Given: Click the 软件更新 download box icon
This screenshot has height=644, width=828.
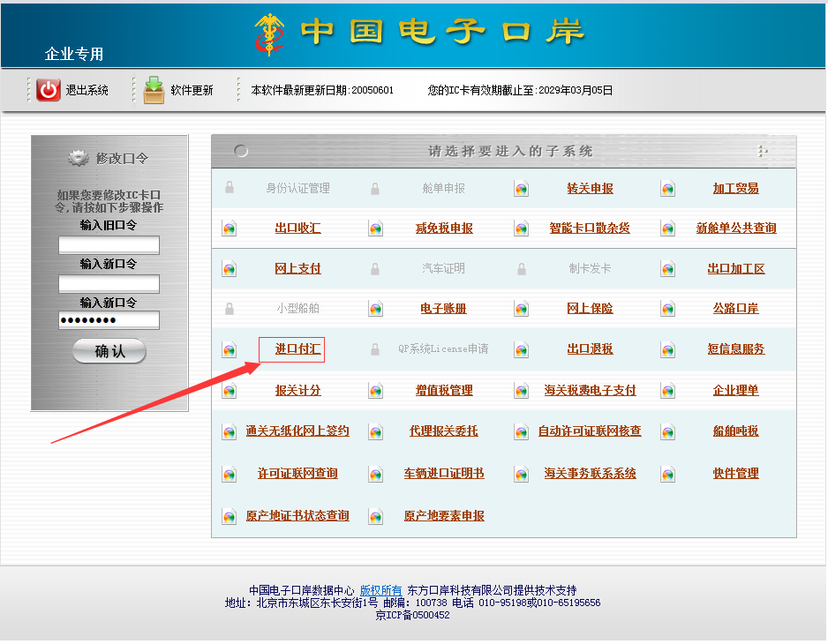Looking at the screenshot, I should [154, 90].
